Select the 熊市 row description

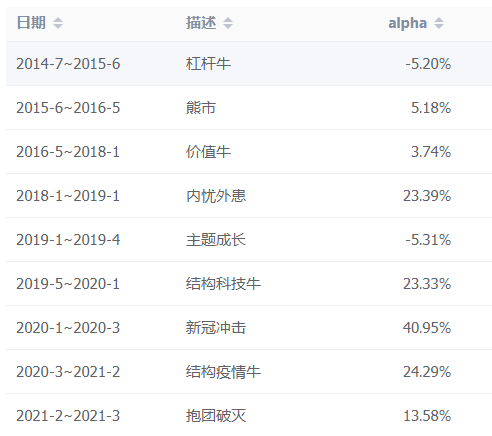pos(201,108)
